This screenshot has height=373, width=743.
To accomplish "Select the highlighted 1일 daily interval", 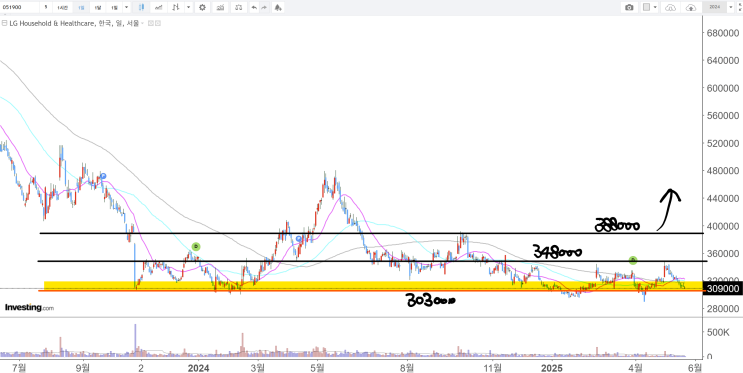I will coord(81,7).
